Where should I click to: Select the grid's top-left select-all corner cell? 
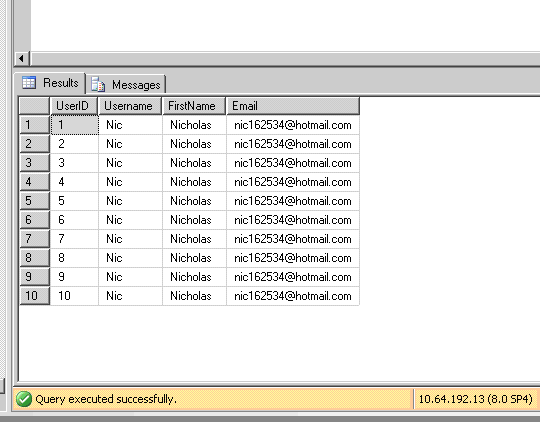pos(34,106)
